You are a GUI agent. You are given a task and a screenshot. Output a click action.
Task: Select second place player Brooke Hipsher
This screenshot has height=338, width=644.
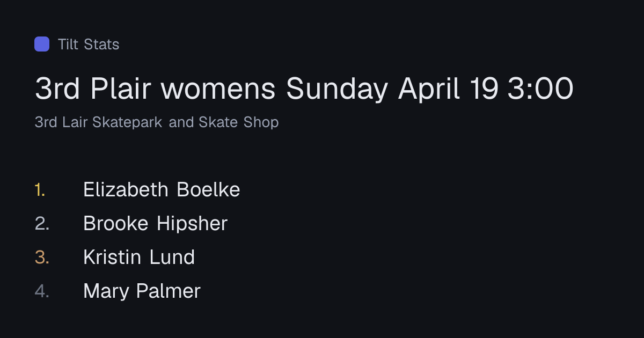(156, 223)
